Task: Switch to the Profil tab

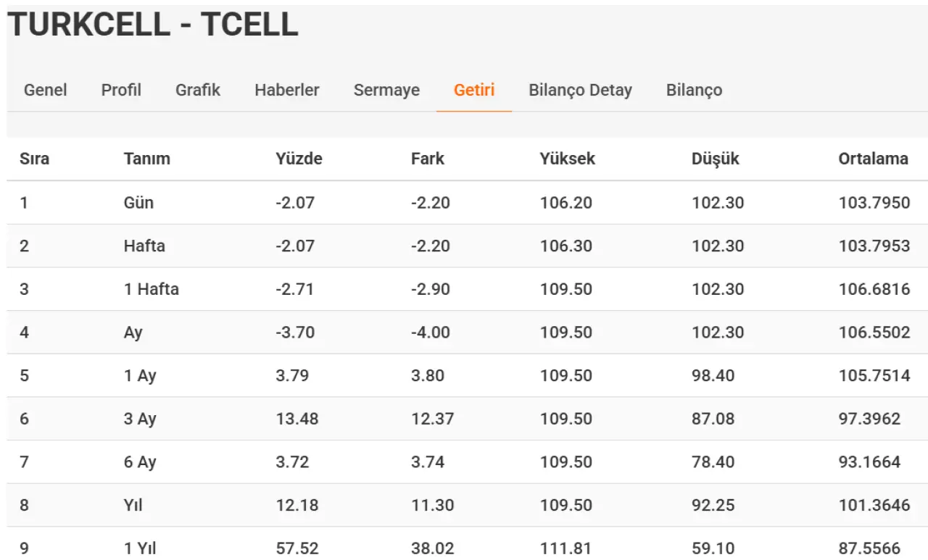Action: [121, 90]
